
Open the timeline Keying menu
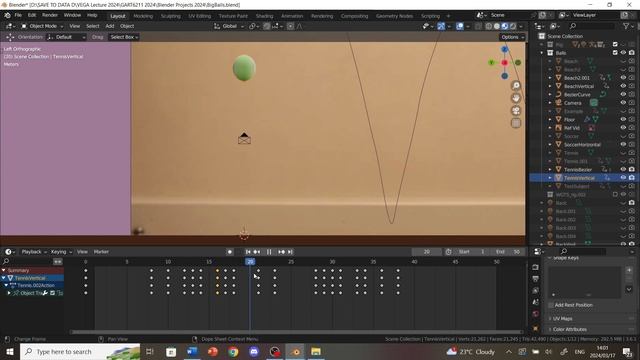pyautogui.click(x=61, y=252)
